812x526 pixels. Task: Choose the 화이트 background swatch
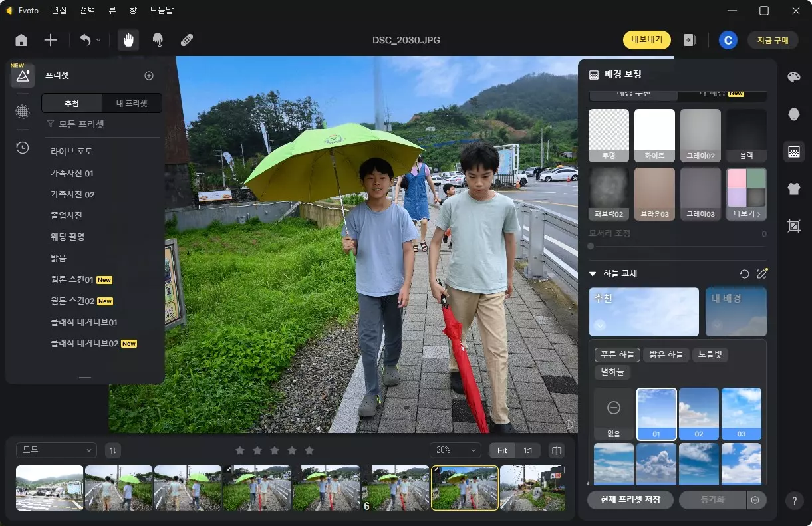click(654, 136)
